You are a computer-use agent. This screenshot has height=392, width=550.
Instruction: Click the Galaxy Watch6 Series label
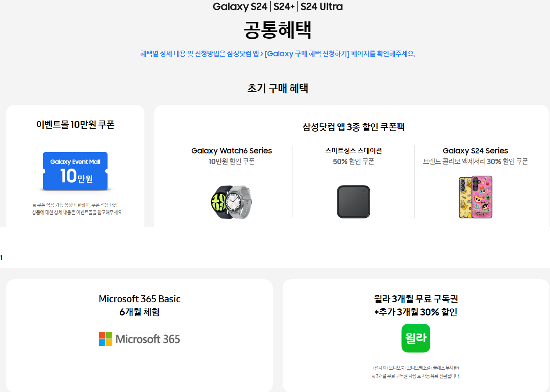[x=232, y=151]
